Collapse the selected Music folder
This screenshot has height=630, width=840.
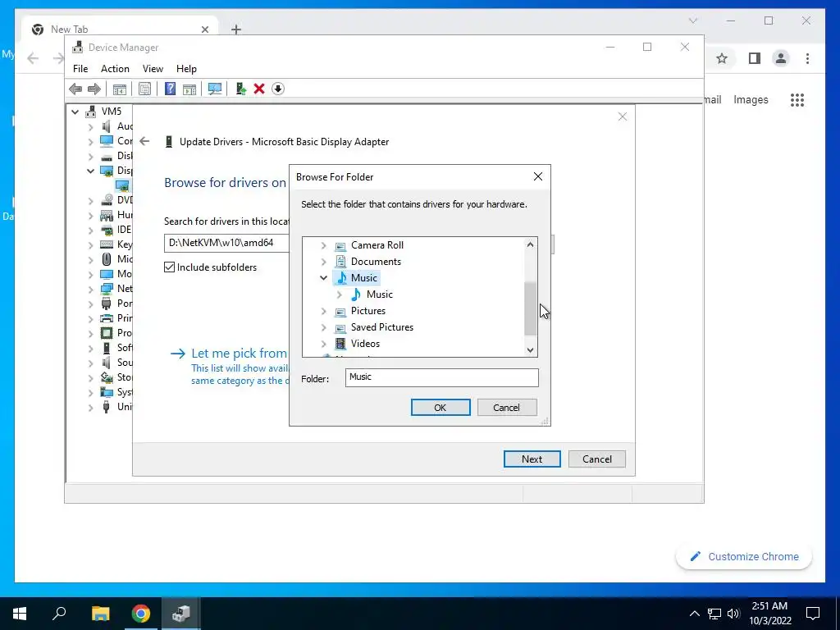[323, 277]
